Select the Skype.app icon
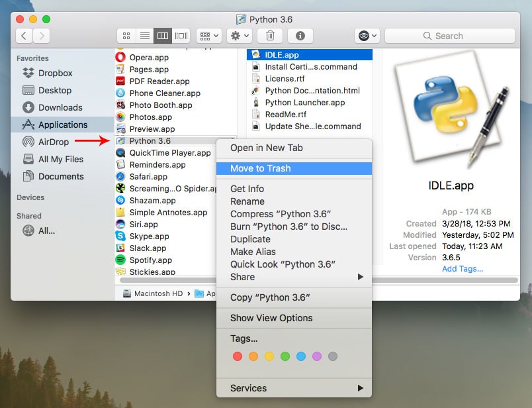The image size is (532, 408). 146,236
